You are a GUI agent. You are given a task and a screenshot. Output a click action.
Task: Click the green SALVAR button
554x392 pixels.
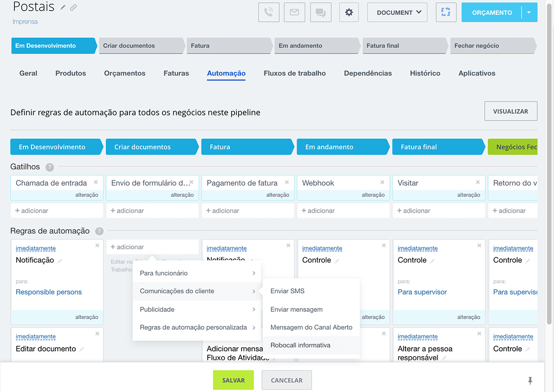pos(233,380)
